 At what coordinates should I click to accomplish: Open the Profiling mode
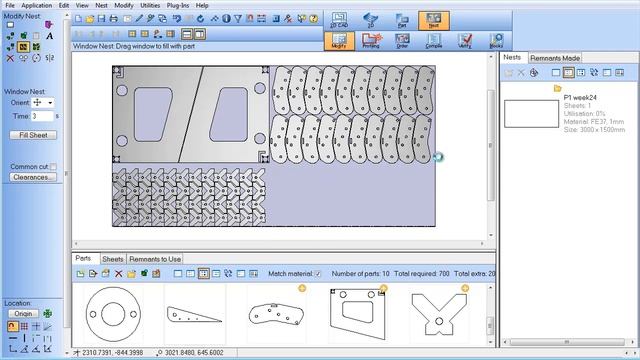point(371,41)
